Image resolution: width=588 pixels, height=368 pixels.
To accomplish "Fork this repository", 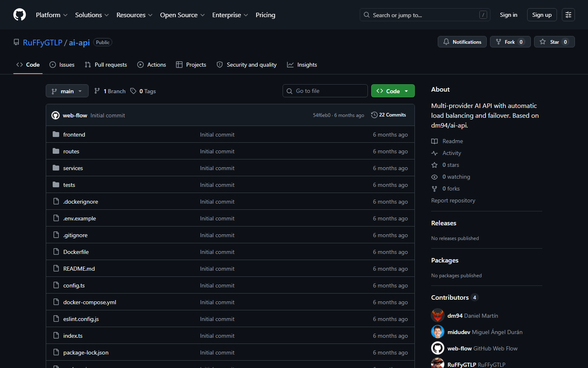I will tap(510, 42).
